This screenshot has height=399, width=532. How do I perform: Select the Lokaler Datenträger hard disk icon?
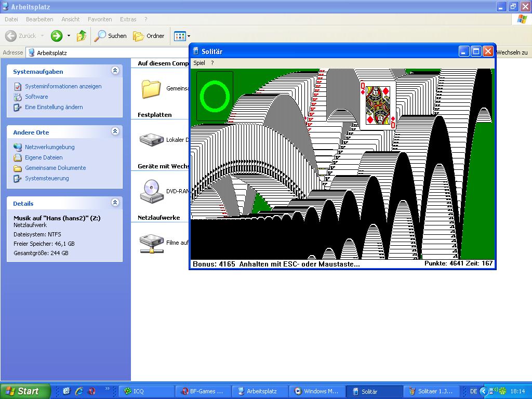[x=151, y=139]
